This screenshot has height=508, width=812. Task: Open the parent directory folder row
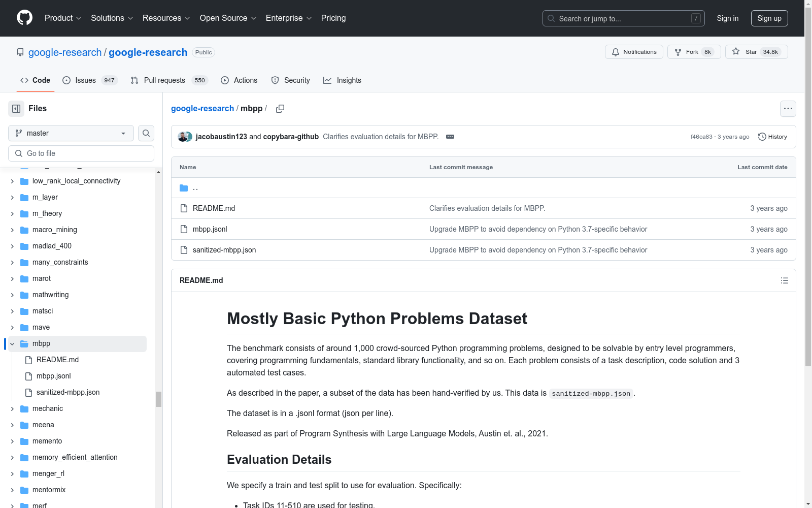[483, 188]
